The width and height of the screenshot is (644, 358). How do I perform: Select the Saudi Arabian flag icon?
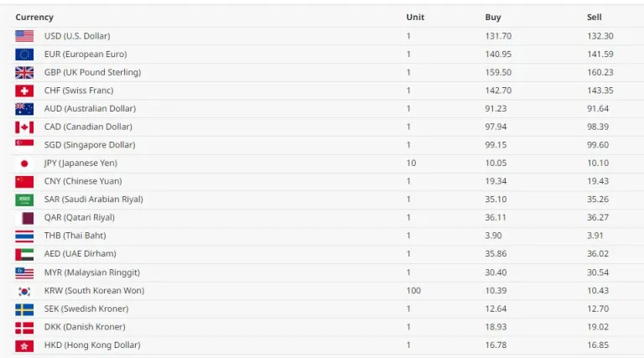24,200
